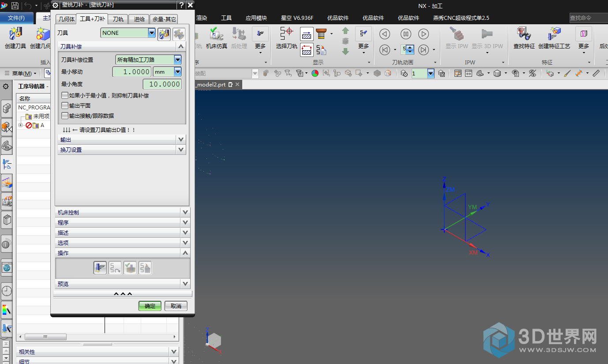Click the 取消 button
Image resolution: width=608 pixels, height=364 pixels.
tap(176, 306)
